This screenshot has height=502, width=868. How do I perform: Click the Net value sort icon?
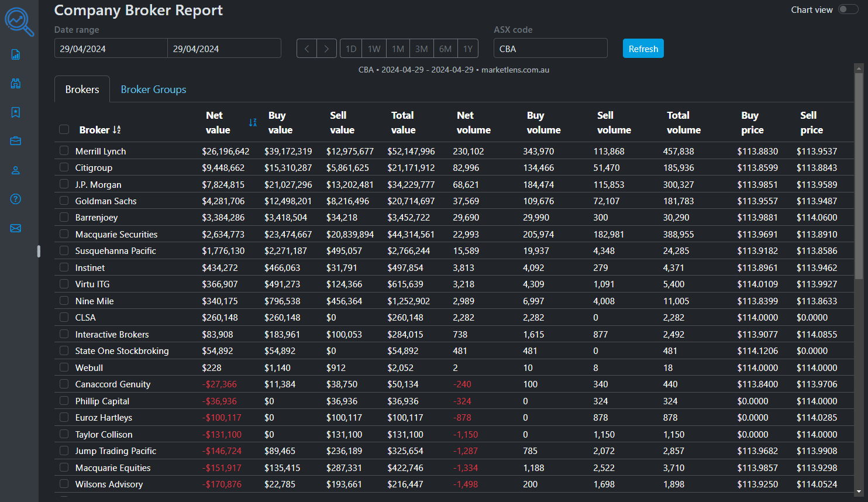[x=253, y=122]
